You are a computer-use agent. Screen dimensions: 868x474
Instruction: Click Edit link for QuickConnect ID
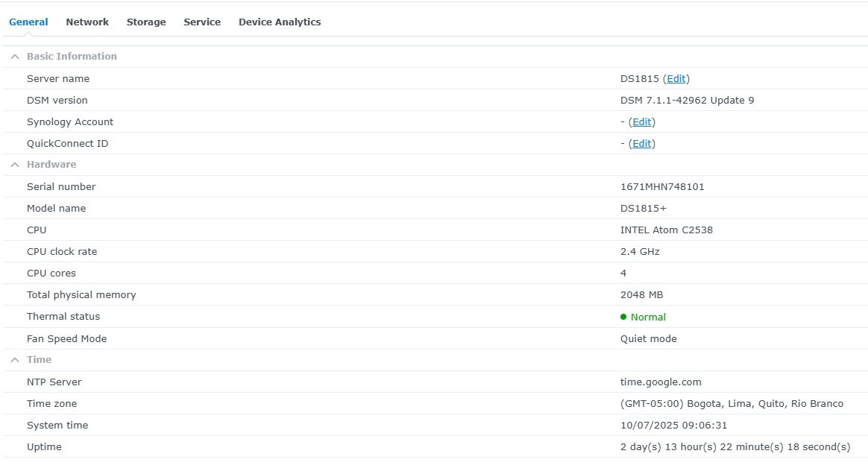(x=641, y=144)
